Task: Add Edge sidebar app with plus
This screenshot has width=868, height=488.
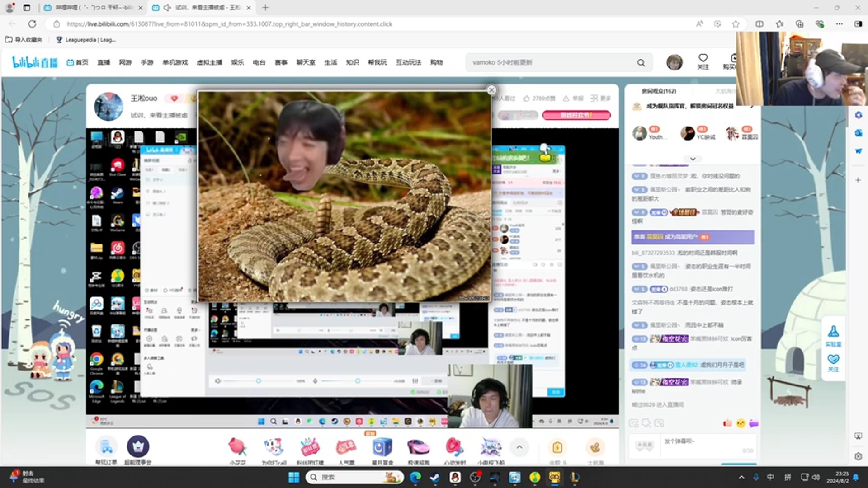Action: [859, 180]
